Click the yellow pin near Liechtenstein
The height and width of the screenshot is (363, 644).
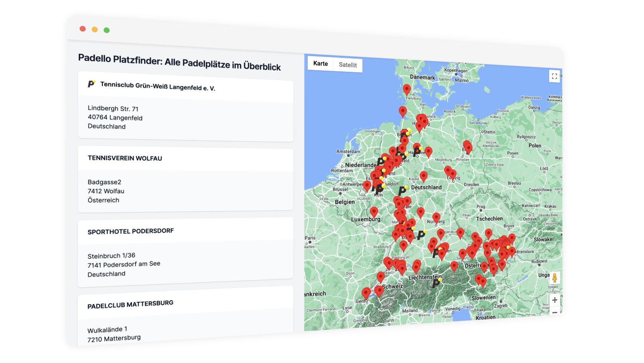pyautogui.click(x=440, y=280)
